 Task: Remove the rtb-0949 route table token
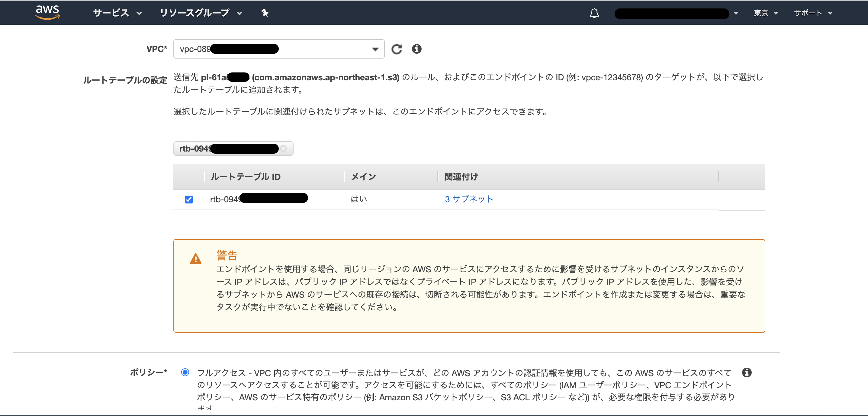[x=283, y=148]
